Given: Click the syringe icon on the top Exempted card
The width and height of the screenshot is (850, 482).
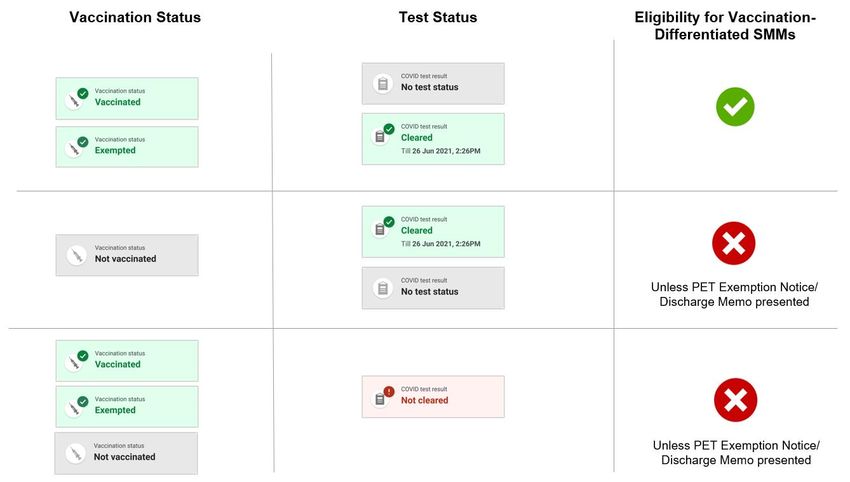Looking at the screenshot, I should coord(75,149).
